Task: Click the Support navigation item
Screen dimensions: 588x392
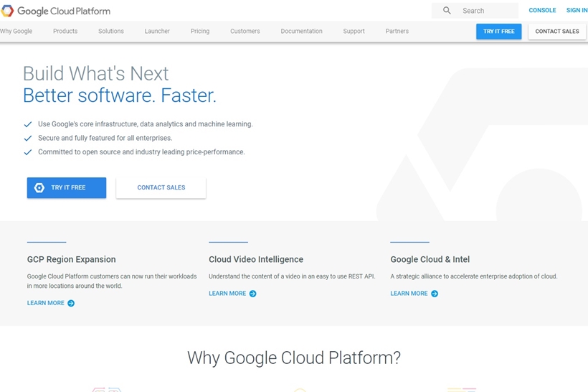Action: tap(354, 32)
